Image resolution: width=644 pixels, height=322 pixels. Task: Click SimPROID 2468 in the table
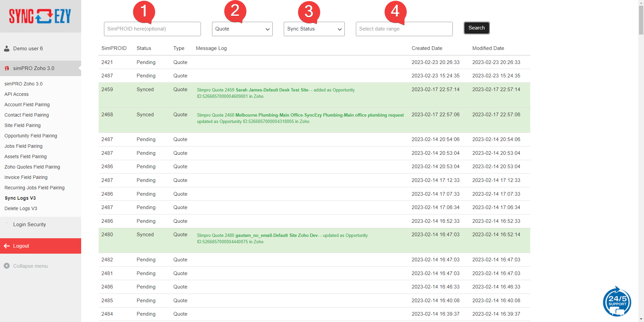(107, 115)
